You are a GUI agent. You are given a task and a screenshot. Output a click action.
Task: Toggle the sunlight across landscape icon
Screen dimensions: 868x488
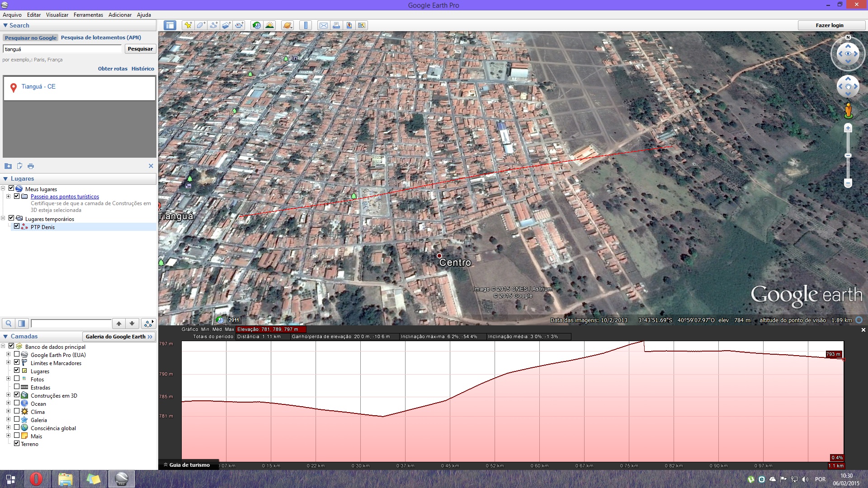pyautogui.click(x=270, y=25)
